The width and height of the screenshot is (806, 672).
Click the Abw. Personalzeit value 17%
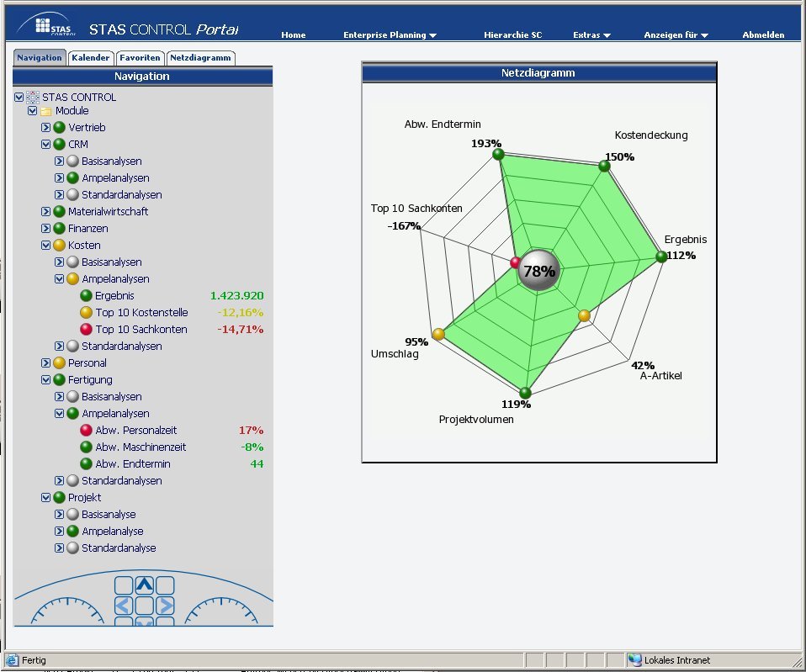click(x=251, y=430)
